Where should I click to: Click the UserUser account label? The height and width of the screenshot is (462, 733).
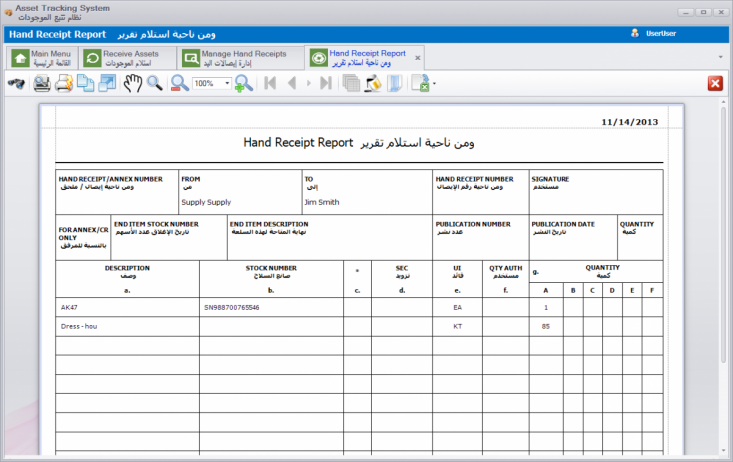coord(660,33)
